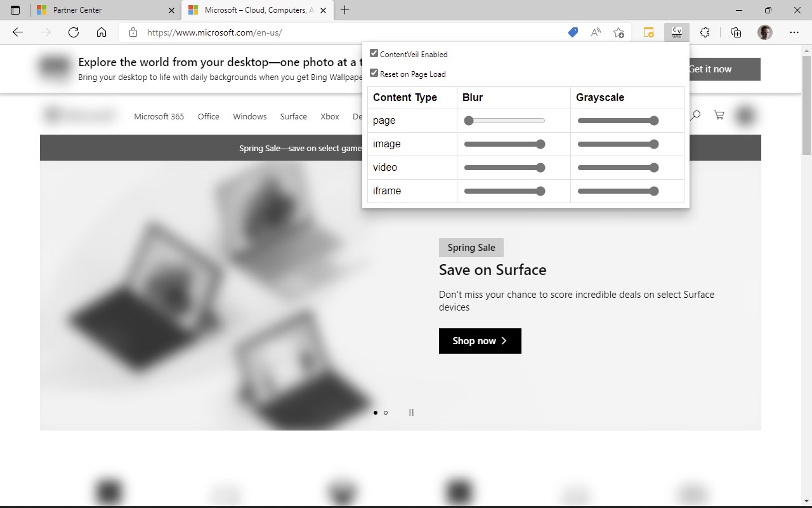Open the Office nav item
The image size is (812, 508).
point(208,116)
